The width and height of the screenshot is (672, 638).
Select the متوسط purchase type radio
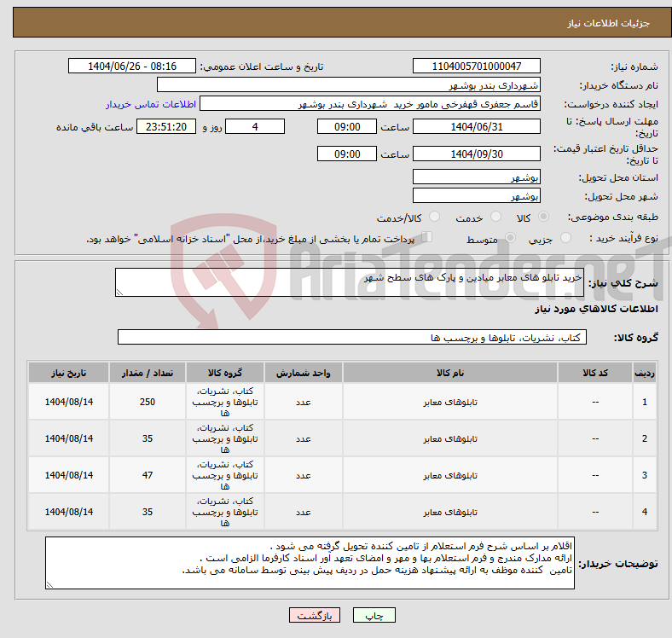(x=510, y=237)
